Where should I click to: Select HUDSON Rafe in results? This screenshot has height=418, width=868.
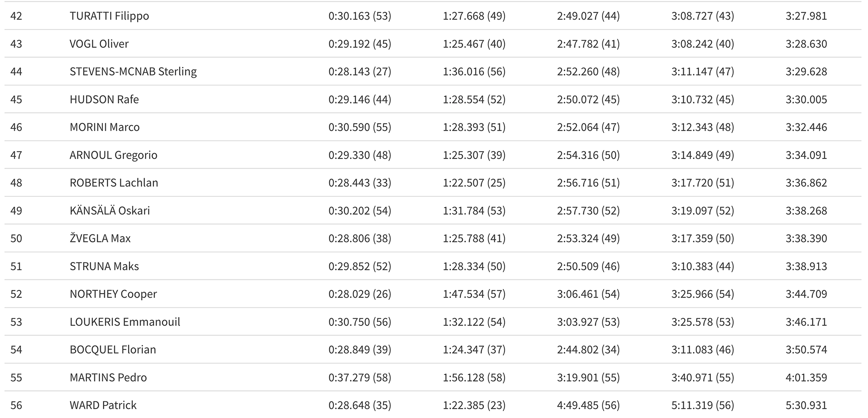[x=104, y=100]
